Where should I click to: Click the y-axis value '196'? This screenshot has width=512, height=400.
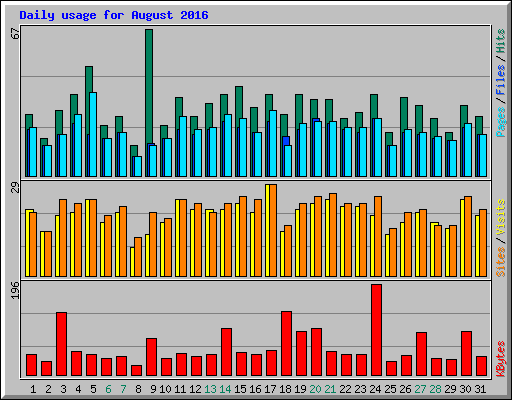pos(16,290)
